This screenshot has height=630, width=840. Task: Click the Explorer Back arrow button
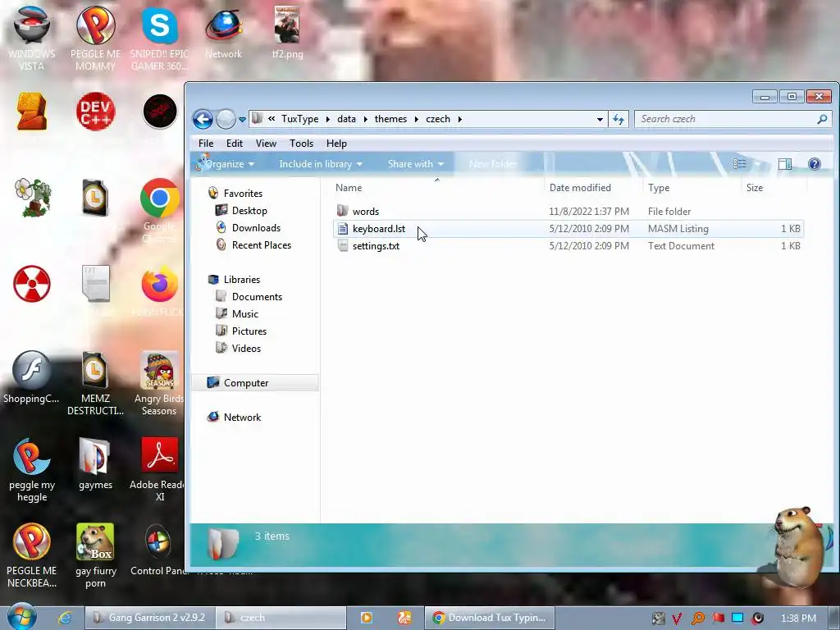[x=203, y=119]
